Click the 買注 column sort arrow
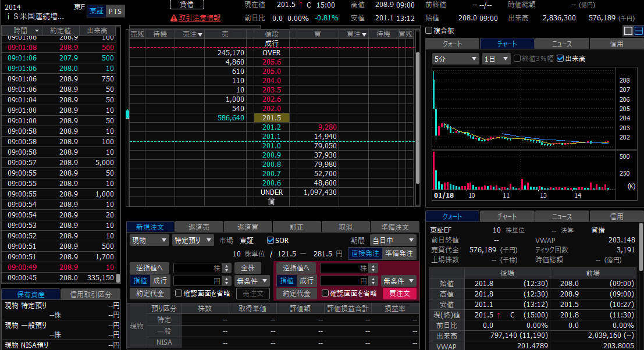Viewport: 644px width, 350px height. 364,34
